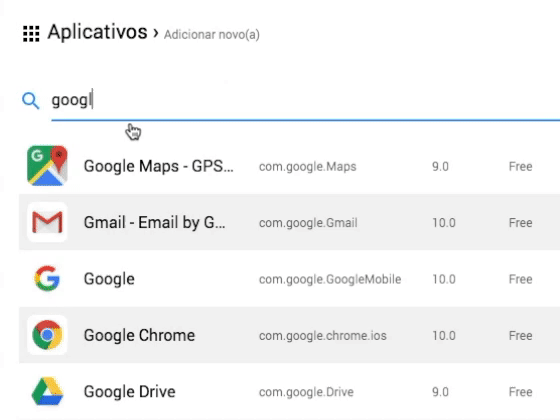
Task: Click the com.google.GoogleMobile bundle identifier
Action: click(x=330, y=279)
